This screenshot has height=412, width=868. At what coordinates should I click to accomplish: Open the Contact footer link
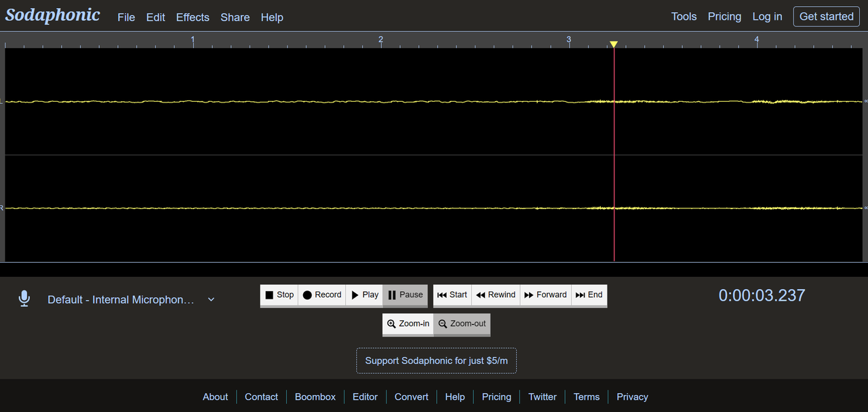(261, 397)
